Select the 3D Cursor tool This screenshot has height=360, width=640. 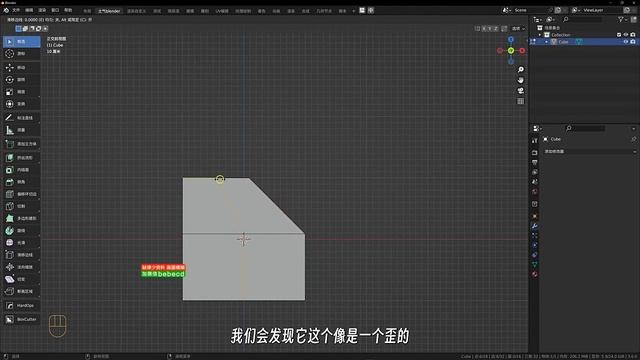(x=22, y=53)
